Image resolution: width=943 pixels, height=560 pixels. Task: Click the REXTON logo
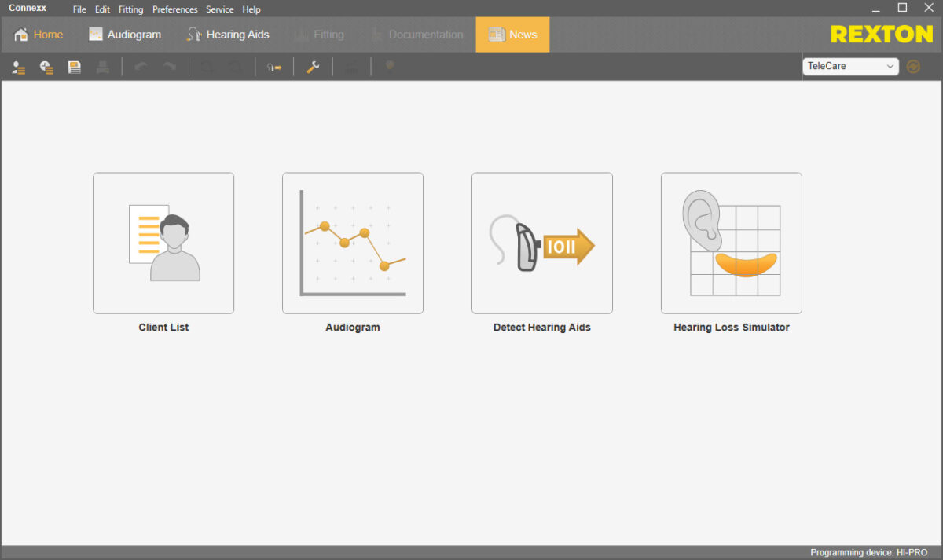[x=881, y=34]
